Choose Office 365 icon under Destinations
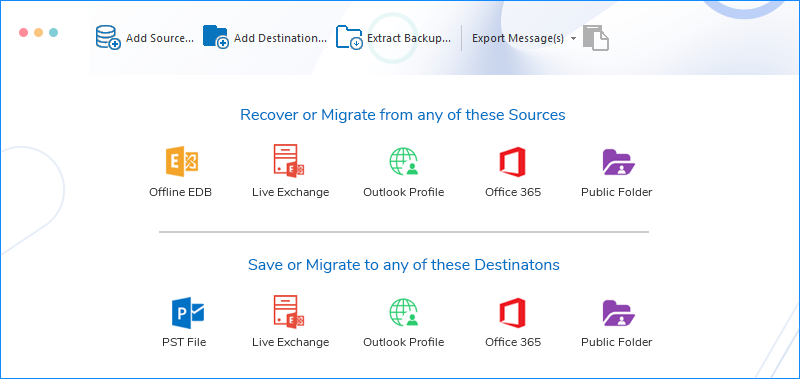This screenshot has height=379, width=800. coord(512,312)
